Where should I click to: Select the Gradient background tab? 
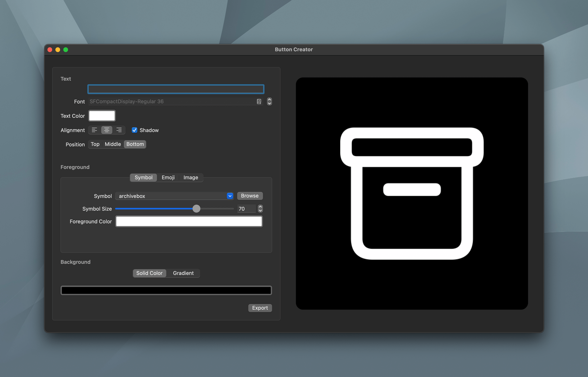tap(183, 273)
